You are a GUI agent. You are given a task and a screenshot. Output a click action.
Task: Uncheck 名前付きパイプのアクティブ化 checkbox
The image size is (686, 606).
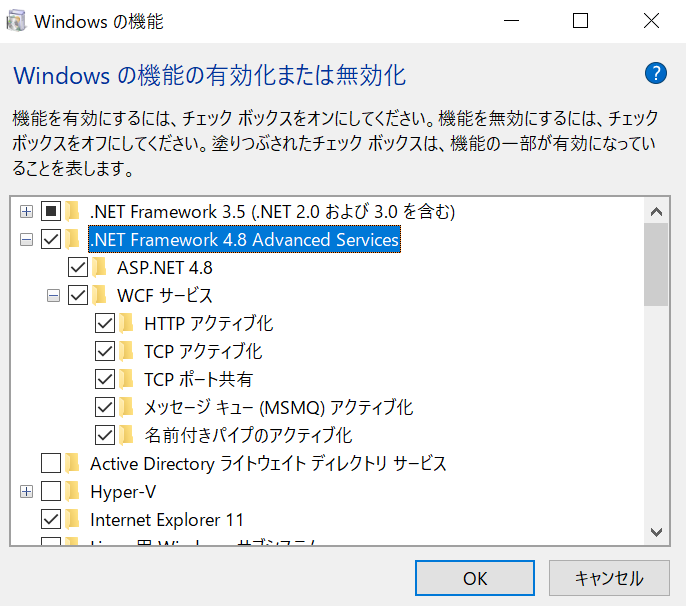pyautogui.click(x=105, y=436)
